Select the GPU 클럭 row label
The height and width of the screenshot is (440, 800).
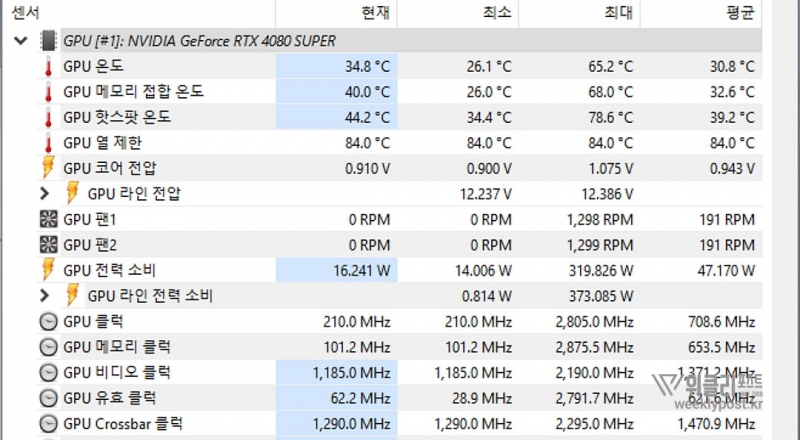point(93,322)
